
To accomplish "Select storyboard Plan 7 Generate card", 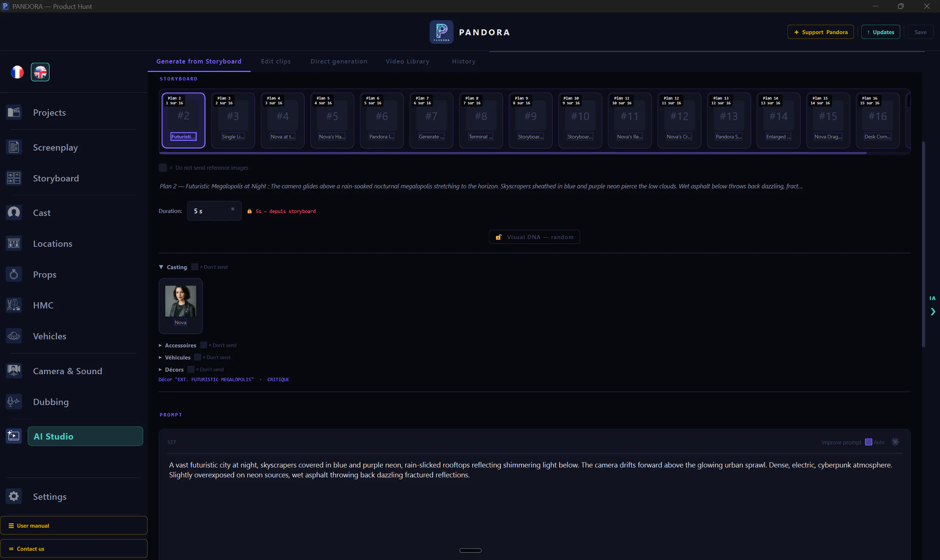I will pyautogui.click(x=431, y=120).
